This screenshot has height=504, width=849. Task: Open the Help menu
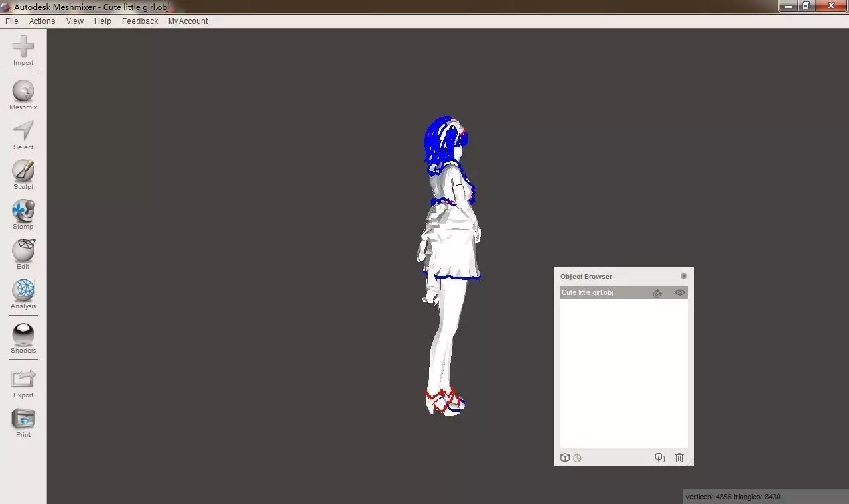click(x=103, y=21)
